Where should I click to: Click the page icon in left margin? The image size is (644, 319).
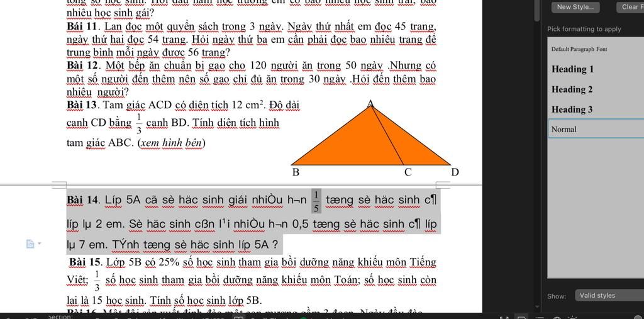click(30, 244)
